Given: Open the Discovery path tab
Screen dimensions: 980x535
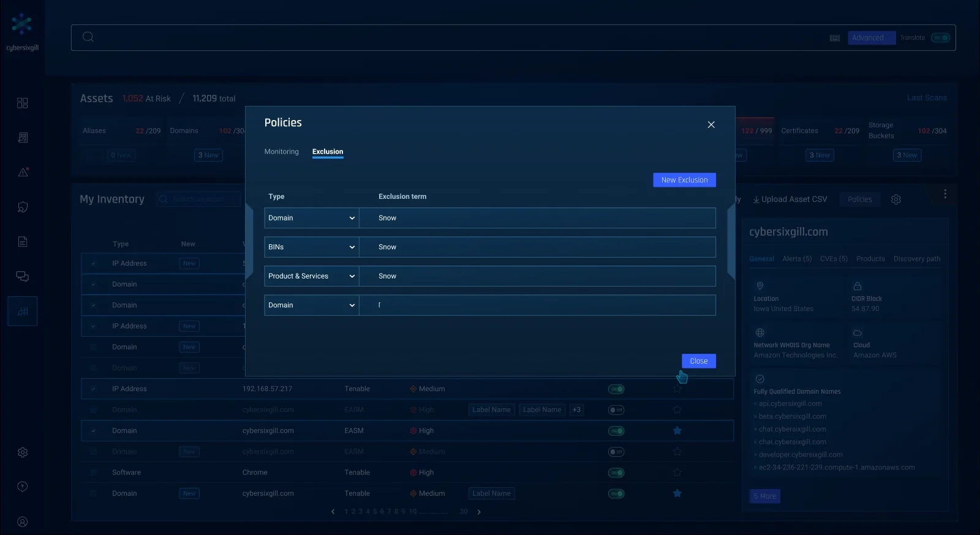Looking at the screenshot, I should pos(917,259).
